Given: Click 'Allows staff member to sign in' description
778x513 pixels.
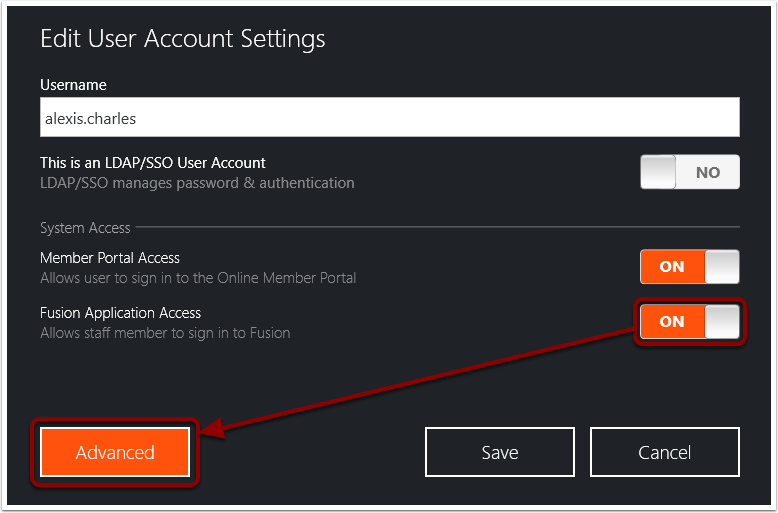Looking at the screenshot, I should (x=165, y=333).
